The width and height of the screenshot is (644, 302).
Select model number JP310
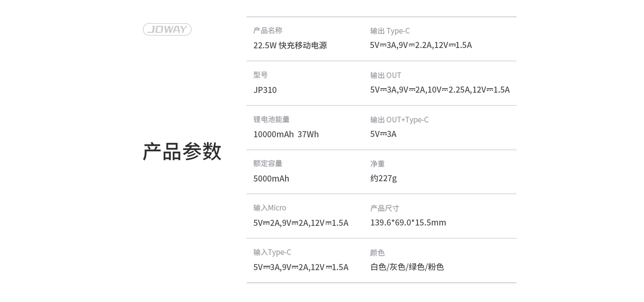[265, 90]
